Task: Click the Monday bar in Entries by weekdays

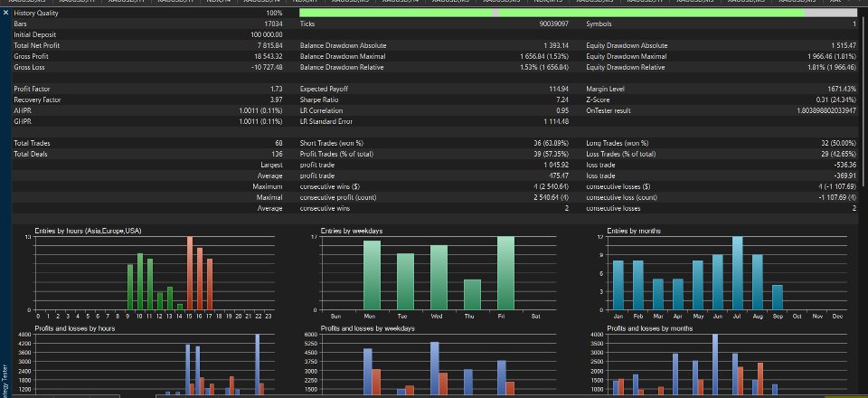Action: [372, 275]
